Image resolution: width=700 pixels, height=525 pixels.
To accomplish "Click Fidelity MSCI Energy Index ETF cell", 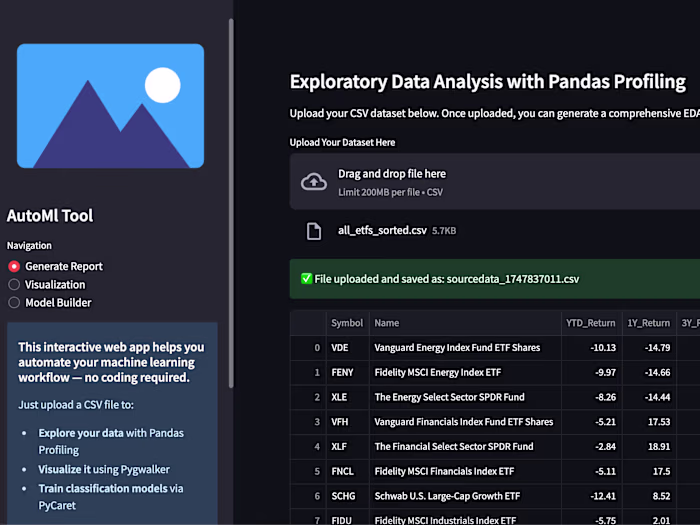I will point(465,372).
